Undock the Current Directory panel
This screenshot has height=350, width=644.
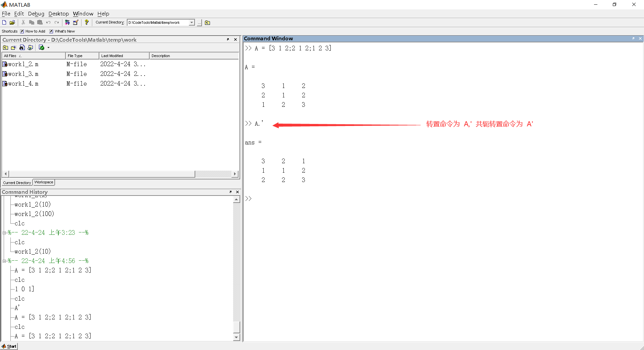pyautogui.click(x=228, y=39)
